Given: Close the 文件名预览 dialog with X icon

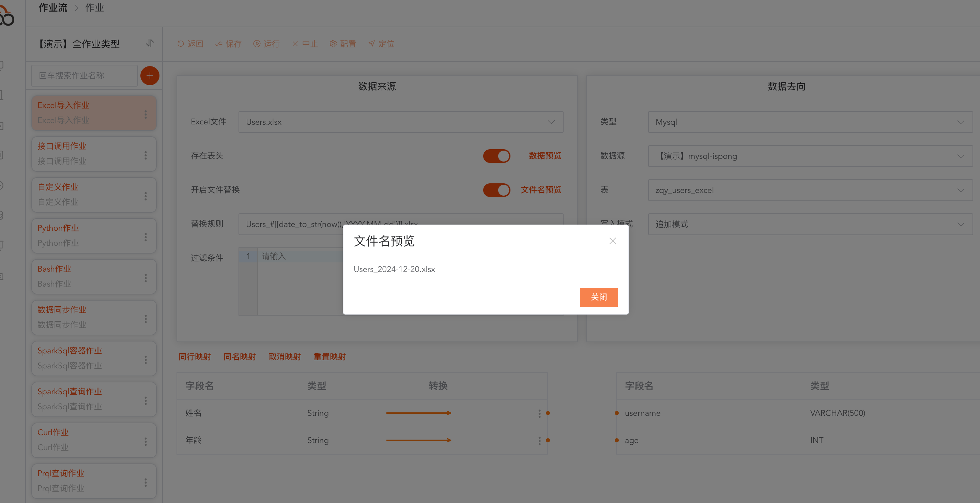Looking at the screenshot, I should tap(612, 241).
